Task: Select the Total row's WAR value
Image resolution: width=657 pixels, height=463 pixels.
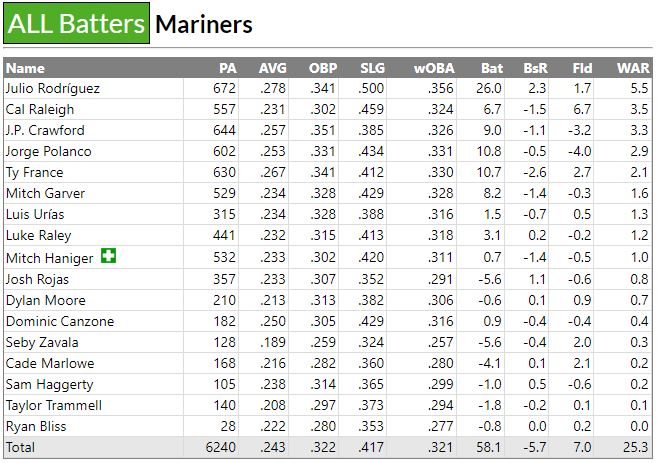Action: (636, 447)
